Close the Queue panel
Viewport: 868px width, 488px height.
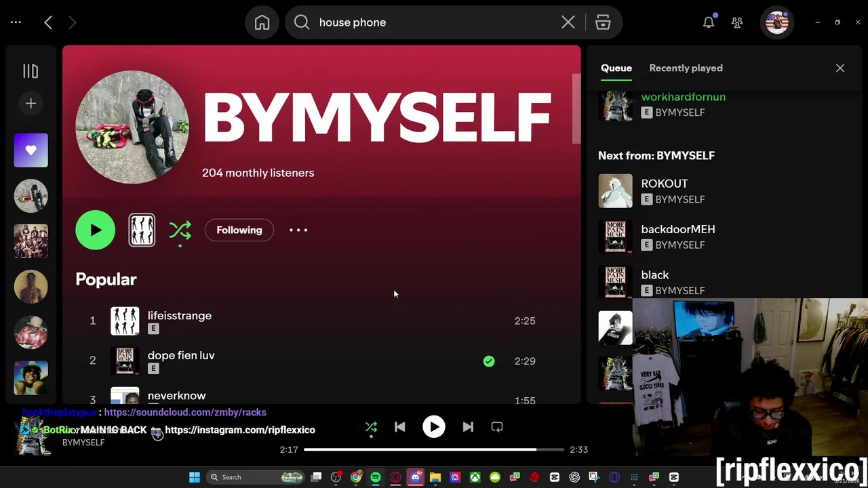840,68
